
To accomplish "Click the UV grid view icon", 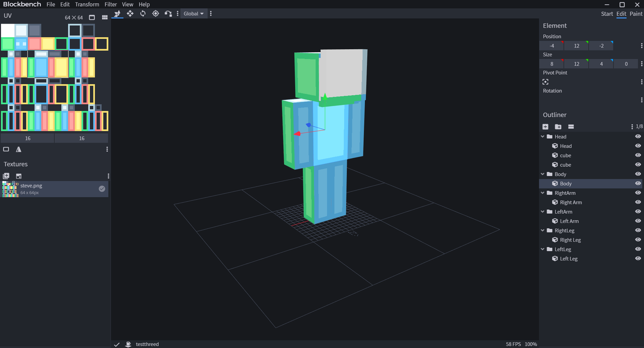I will click(105, 18).
